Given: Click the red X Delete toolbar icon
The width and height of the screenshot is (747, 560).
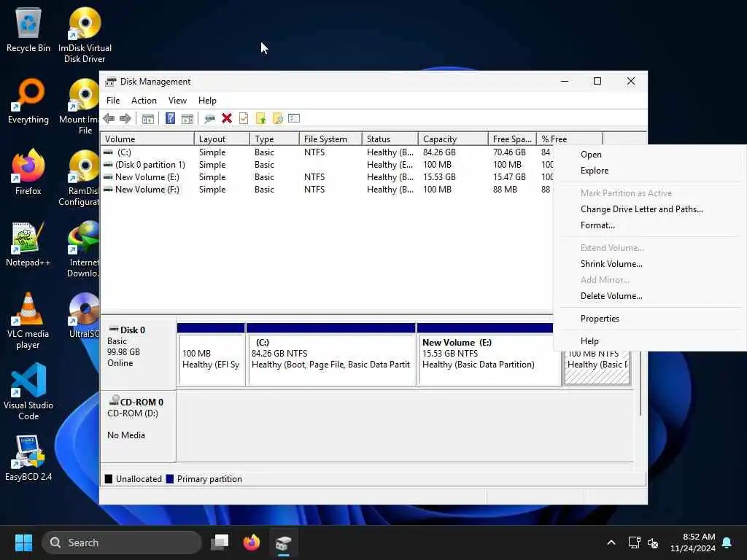Looking at the screenshot, I should (x=227, y=118).
